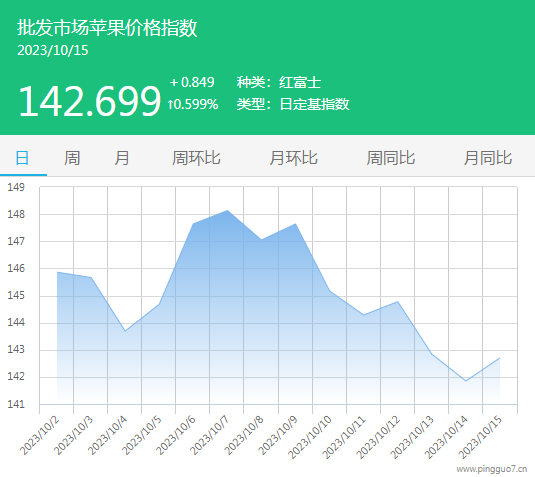This screenshot has height=477, width=535.
Task: Open the www.pingguo7.cn watermark link
Action: [x=492, y=469]
